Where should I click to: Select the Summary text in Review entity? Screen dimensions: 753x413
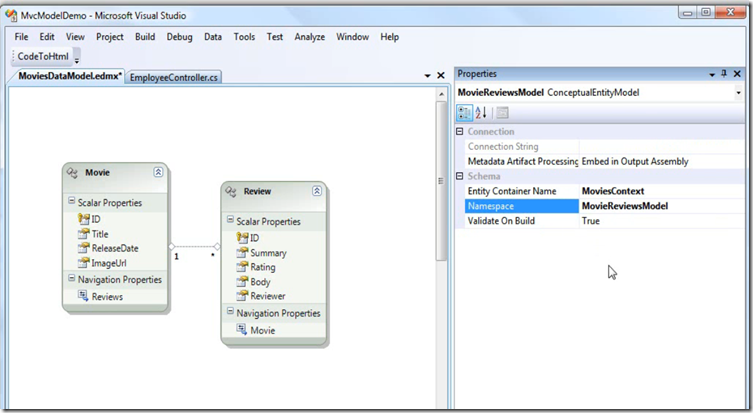pyautogui.click(x=268, y=253)
